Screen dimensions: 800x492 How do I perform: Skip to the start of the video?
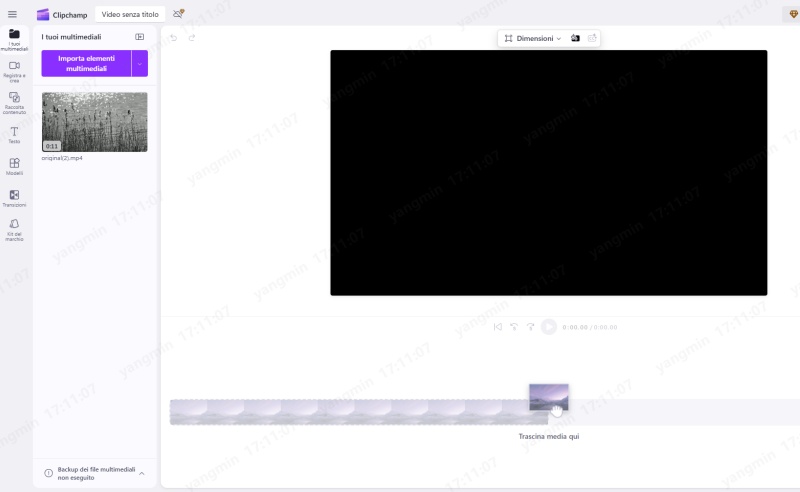point(497,327)
